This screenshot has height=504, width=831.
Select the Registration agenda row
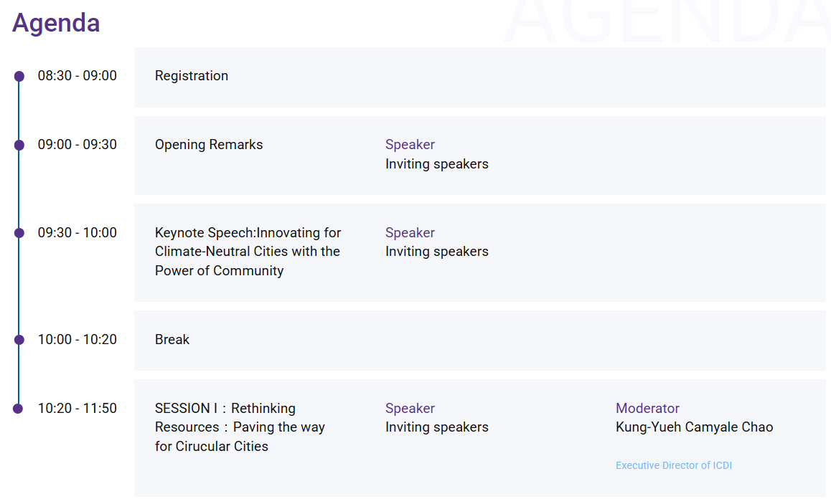click(479, 77)
